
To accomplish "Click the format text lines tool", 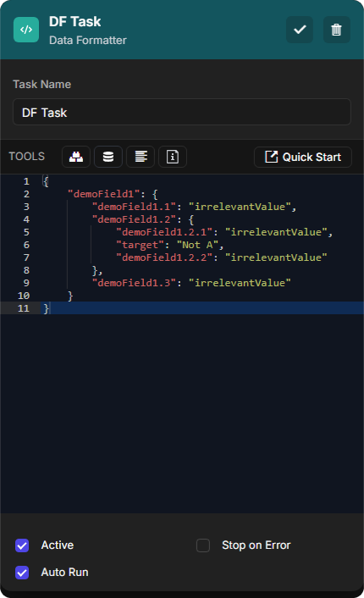I will [141, 157].
